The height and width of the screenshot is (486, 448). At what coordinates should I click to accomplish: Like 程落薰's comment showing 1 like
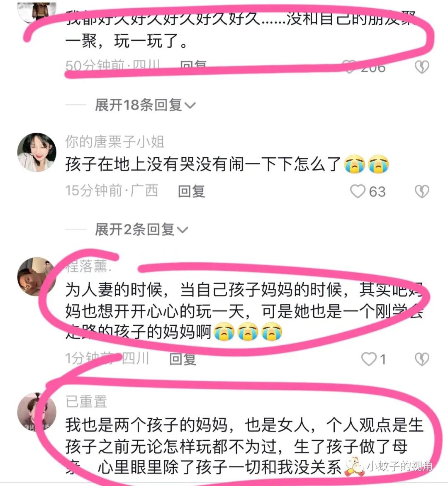pos(369,359)
